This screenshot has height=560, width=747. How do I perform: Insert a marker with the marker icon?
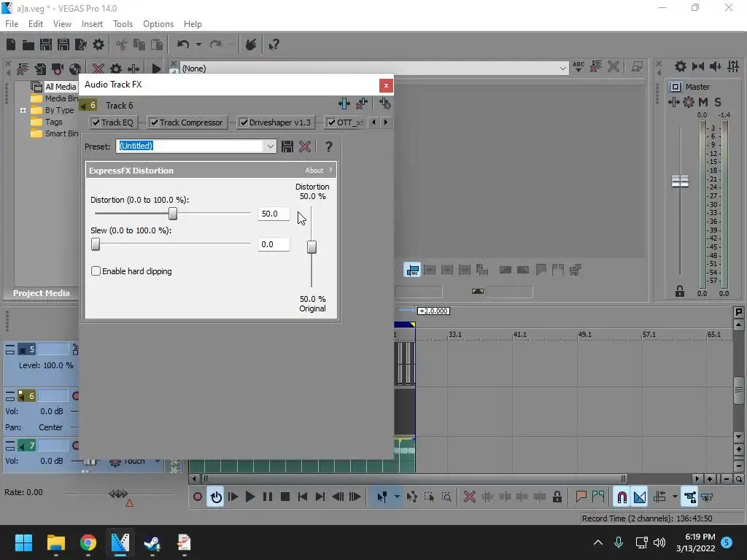click(x=581, y=497)
